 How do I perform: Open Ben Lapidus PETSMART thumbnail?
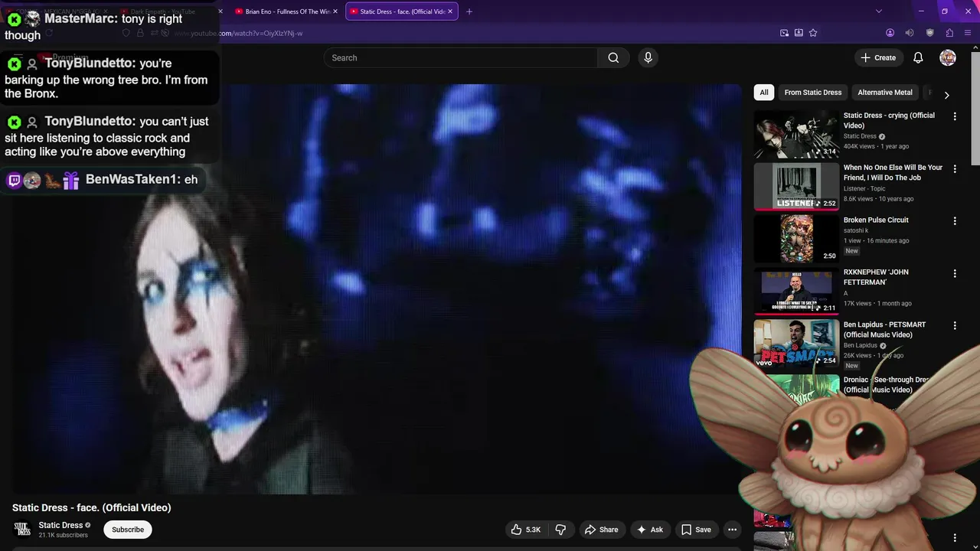click(x=796, y=343)
